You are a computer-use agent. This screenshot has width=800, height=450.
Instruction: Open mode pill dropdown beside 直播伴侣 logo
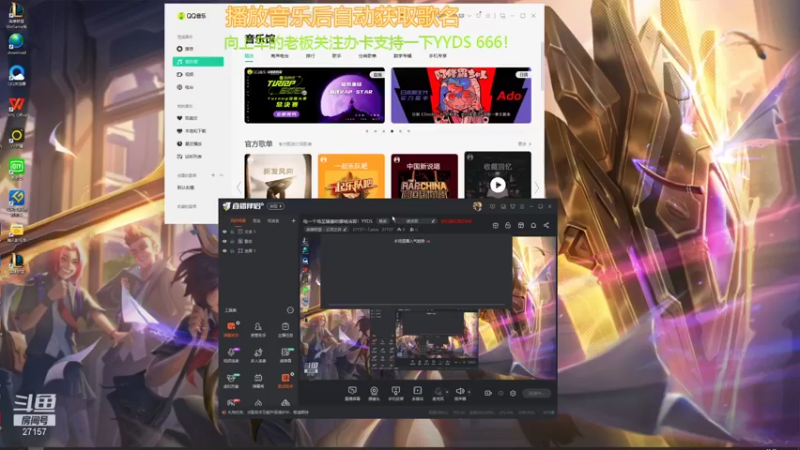click(x=276, y=206)
